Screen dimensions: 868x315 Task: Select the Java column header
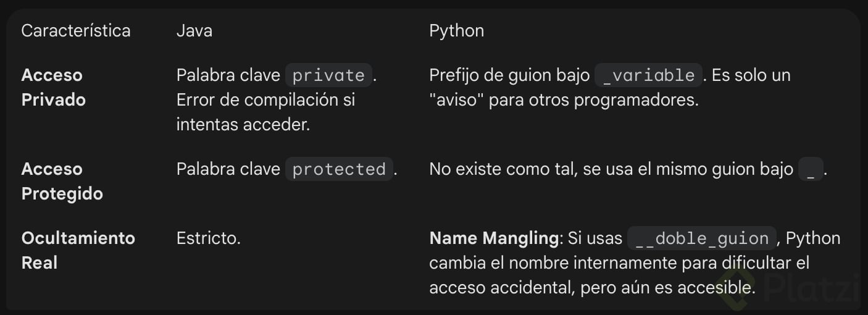click(194, 31)
